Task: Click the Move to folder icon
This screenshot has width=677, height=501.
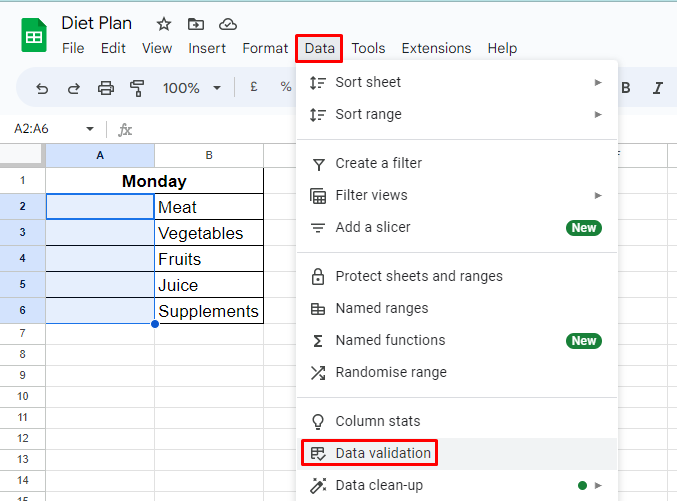Action: [x=196, y=24]
